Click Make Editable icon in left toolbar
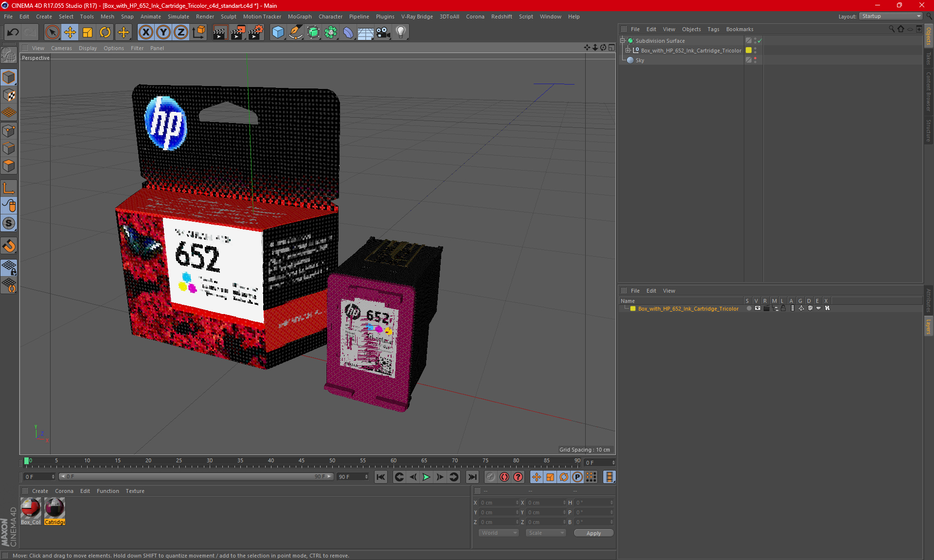This screenshot has height=560, width=934. tap(9, 55)
